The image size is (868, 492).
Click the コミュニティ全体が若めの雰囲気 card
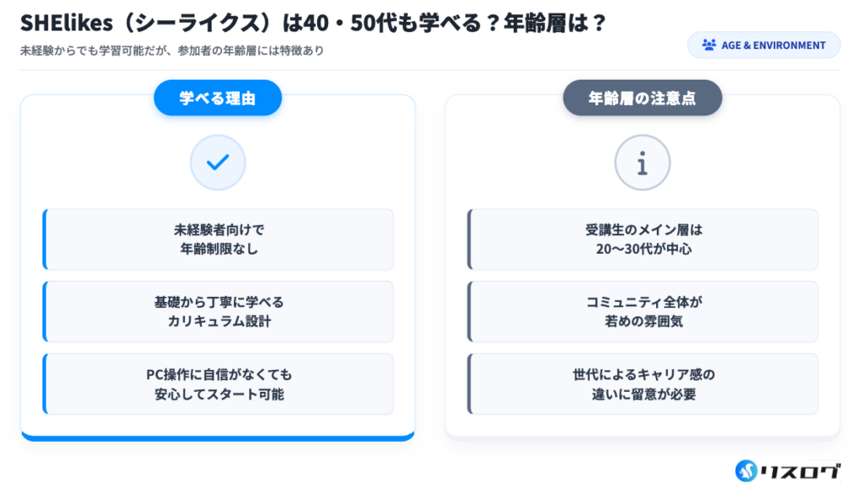click(x=643, y=311)
